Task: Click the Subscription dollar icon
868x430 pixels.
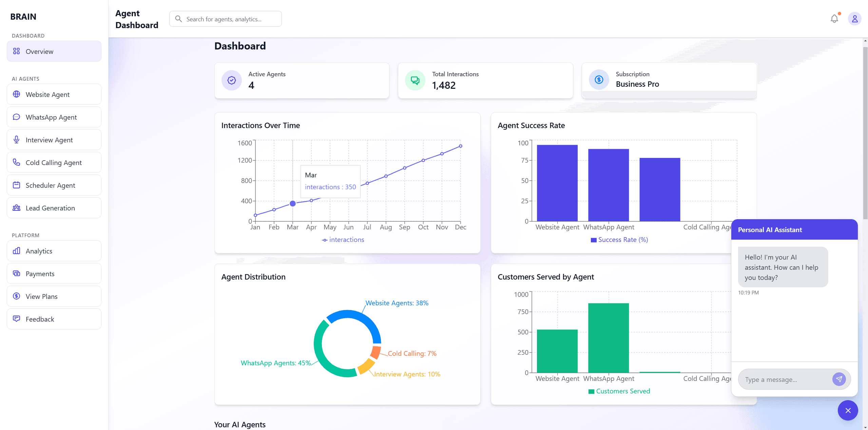Action: pos(599,80)
